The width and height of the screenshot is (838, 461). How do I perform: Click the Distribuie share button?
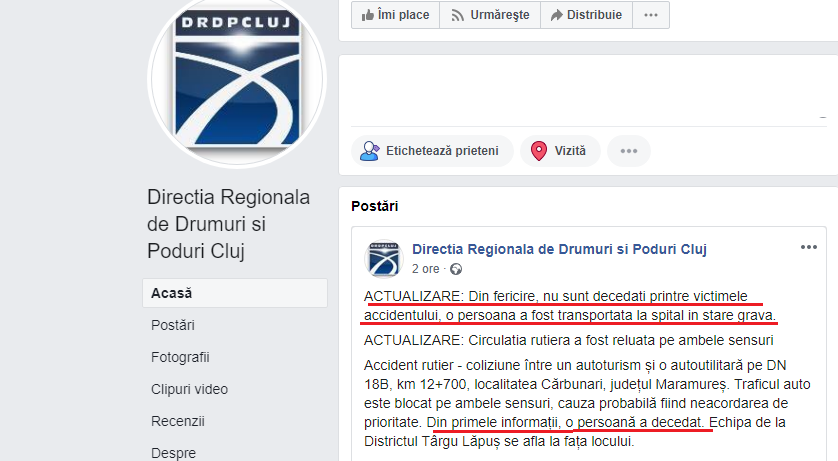coord(586,15)
